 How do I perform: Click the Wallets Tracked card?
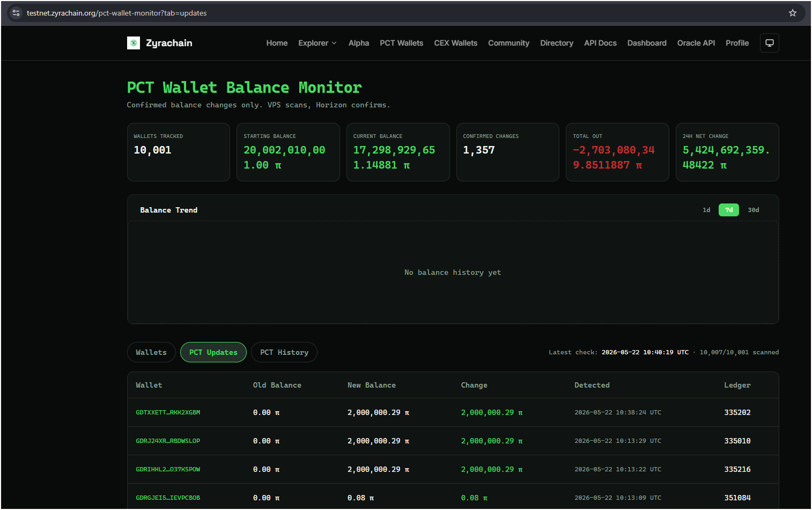tap(179, 152)
